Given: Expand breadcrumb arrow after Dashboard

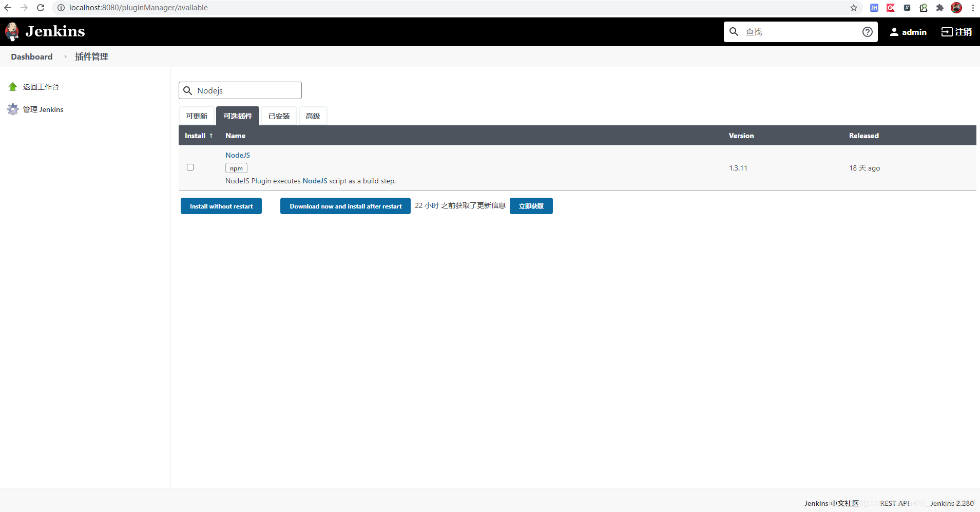Looking at the screenshot, I should pos(65,56).
